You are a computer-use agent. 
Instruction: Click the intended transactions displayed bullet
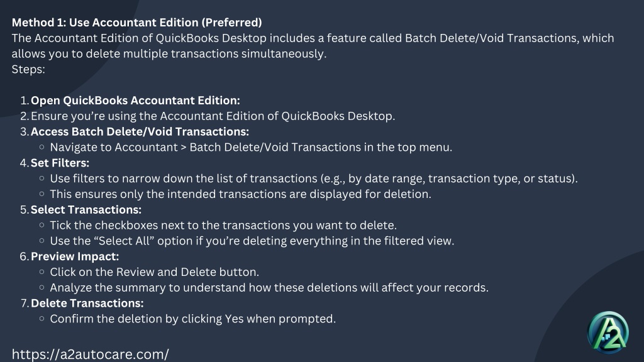[240, 194]
